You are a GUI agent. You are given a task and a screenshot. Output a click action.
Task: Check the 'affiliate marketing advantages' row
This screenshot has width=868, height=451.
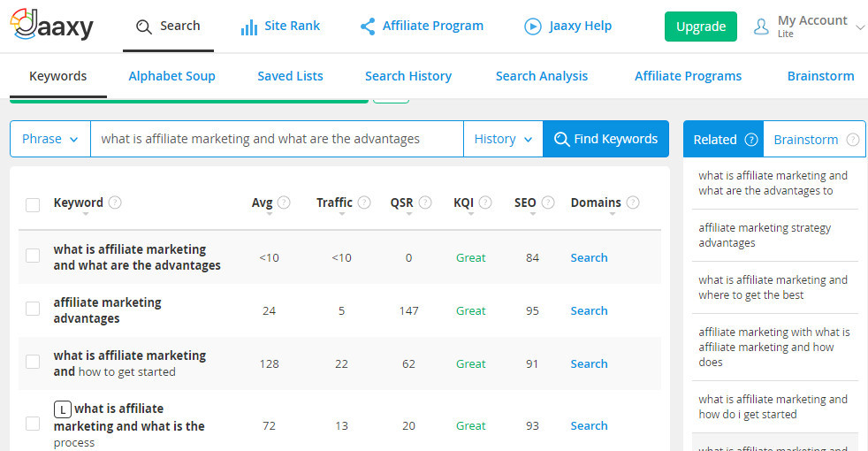[33, 309]
